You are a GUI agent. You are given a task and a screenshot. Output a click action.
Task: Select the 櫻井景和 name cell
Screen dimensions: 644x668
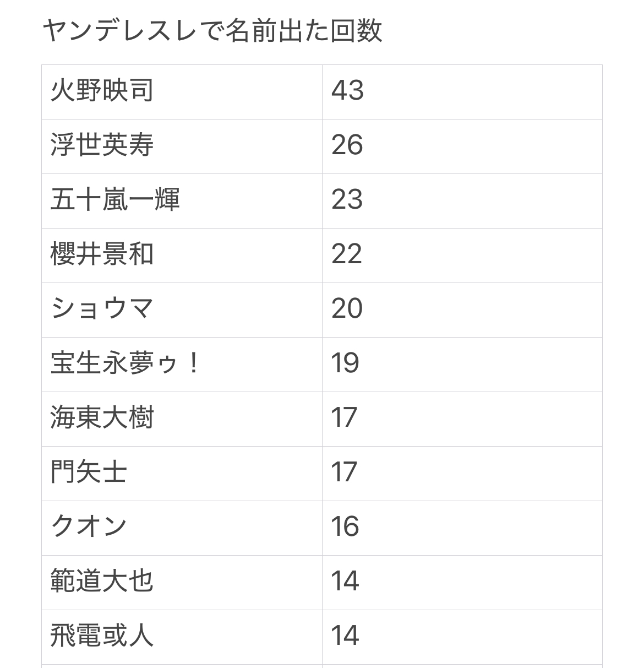(102, 254)
